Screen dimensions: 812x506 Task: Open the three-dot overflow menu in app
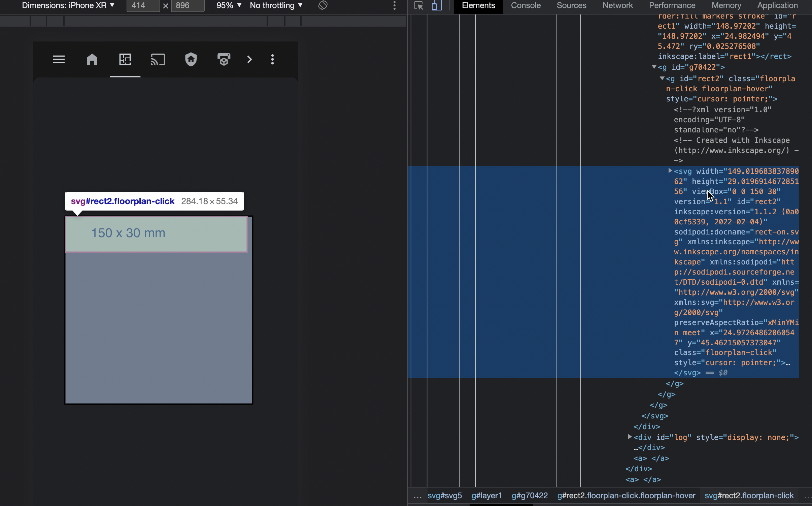coord(272,60)
